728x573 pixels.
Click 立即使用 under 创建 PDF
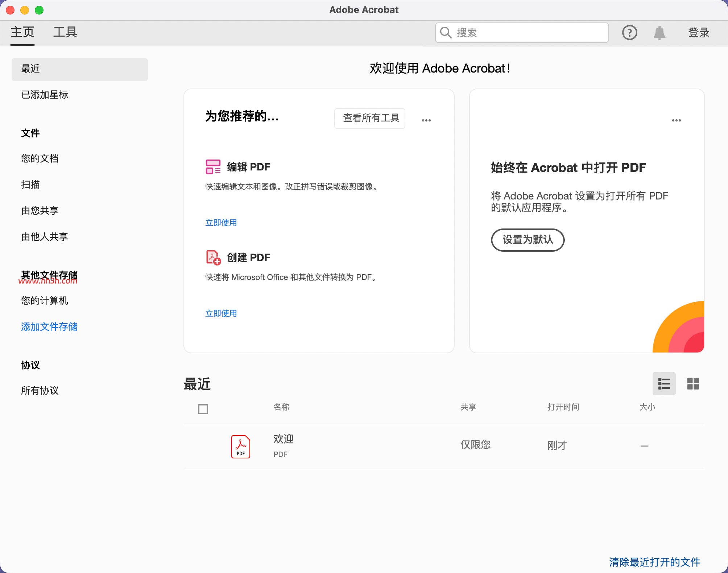(x=221, y=313)
